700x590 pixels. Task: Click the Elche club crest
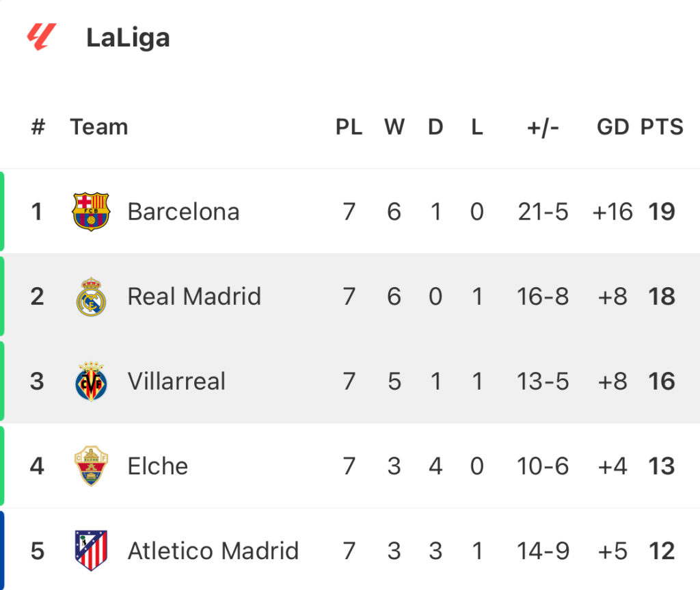[x=91, y=466]
